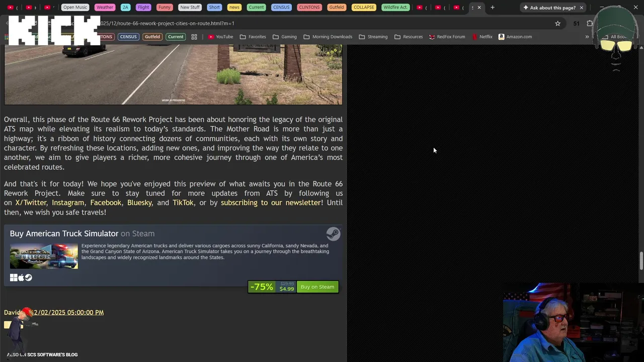Click the Windows platform icon in Steam widget
Screen dimensions: 644x362
click(x=14, y=278)
